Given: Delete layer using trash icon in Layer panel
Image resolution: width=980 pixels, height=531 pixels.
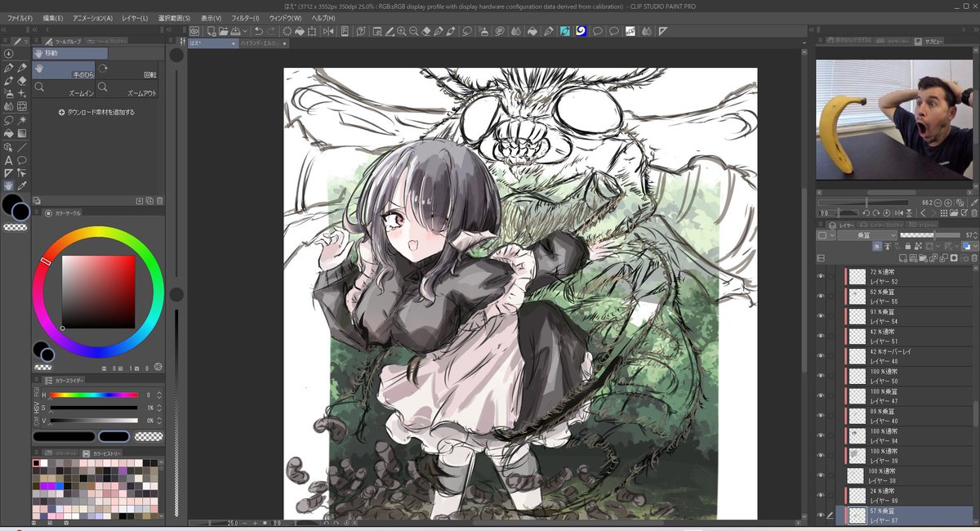Looking at the screenshot, I should tap(974, 257).
